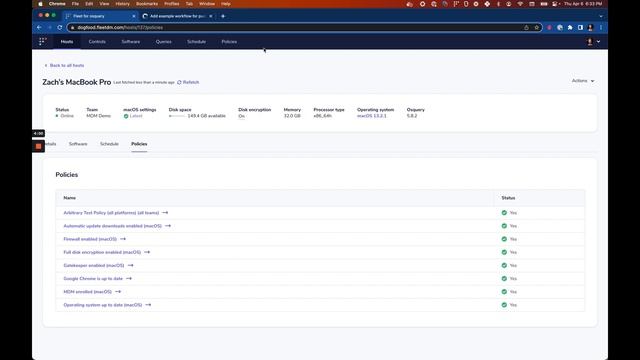The height and width of the screenshot is (360, 640).
Task: Click arrow next to Google Chrome is up to date
Action: pos(129,278)
